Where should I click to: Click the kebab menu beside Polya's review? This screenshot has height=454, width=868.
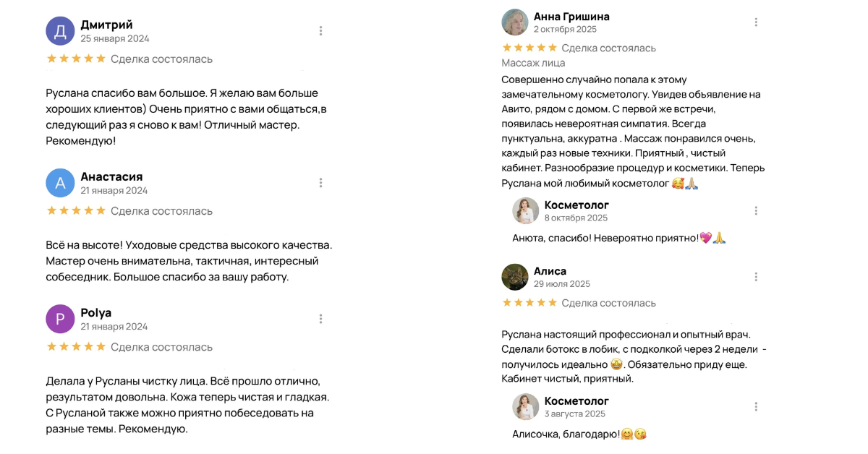point(320,319)
